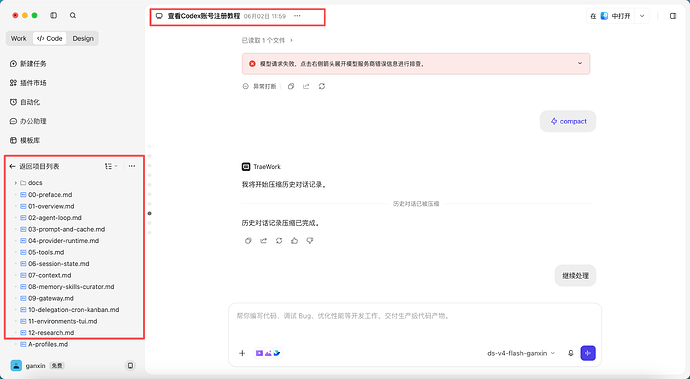
Task: Click the device icon beside the username
Action: 130,365
